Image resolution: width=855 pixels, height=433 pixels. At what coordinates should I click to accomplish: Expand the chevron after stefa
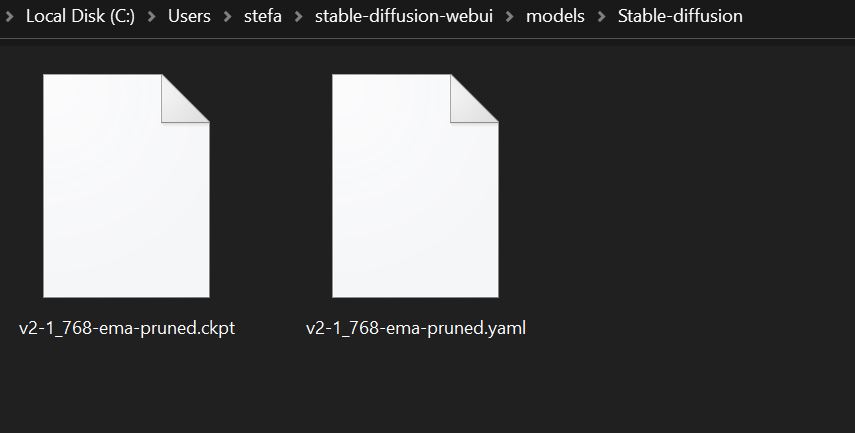point(298,16)
